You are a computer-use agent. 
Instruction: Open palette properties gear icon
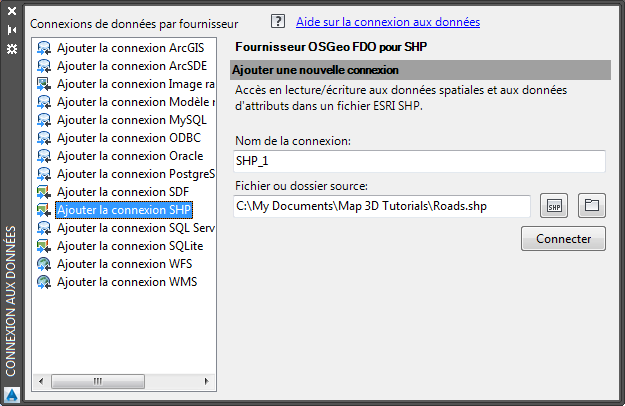coord(11,47)
